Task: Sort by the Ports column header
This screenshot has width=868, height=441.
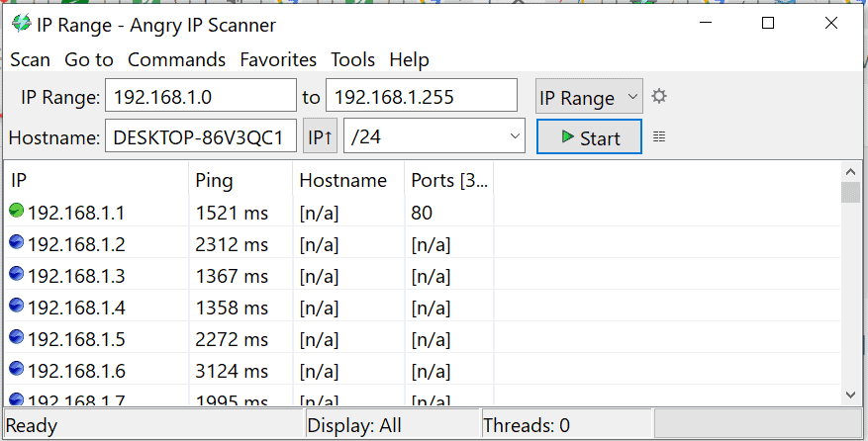Action: click(x=449, y=180)
